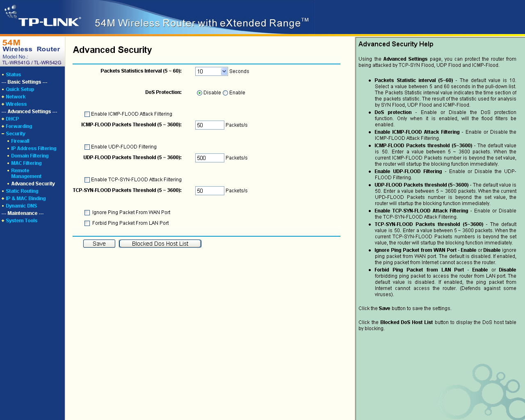Screen dimensions: 525x420
Task: Select the Disable radio for DoS Protection
Action: coord(200,93)
